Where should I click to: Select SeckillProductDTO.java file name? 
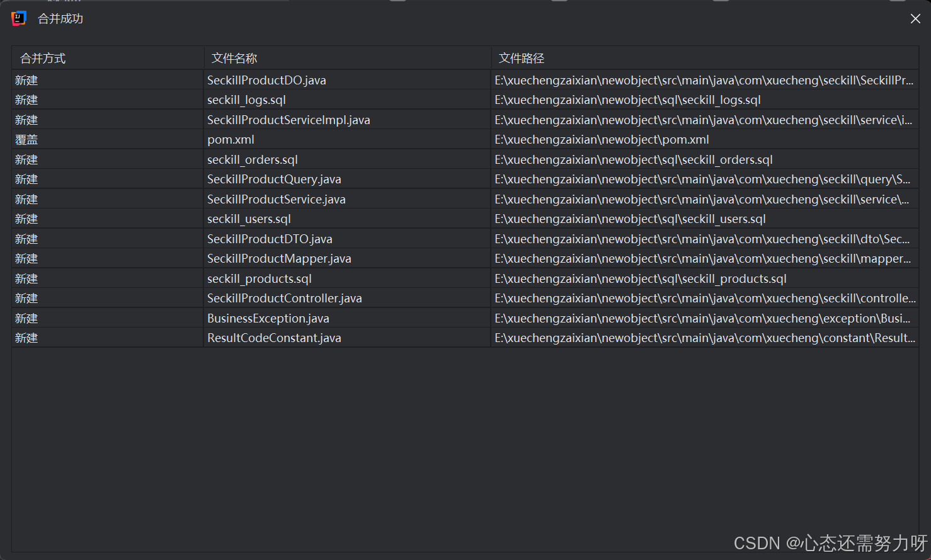point(270,239)
